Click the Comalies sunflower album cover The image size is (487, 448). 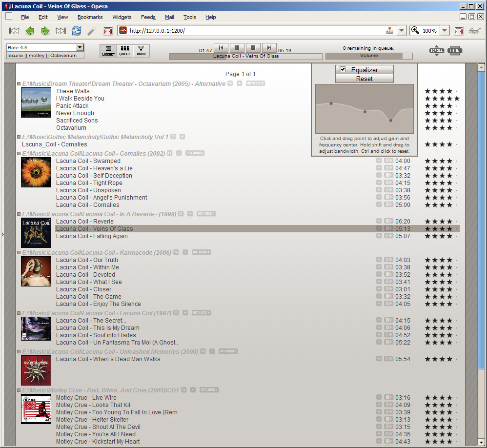pyautogui.click(x=36, y=172)
